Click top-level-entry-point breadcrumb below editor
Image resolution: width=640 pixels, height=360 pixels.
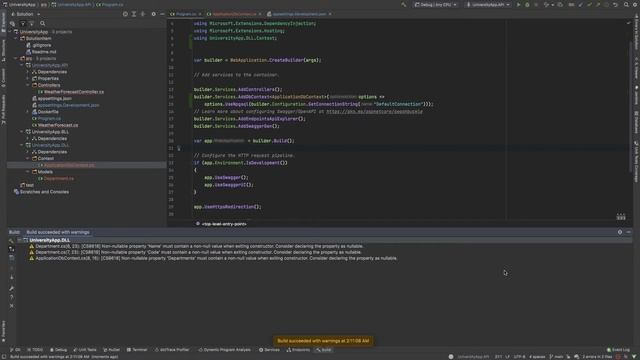click(221, 224)
